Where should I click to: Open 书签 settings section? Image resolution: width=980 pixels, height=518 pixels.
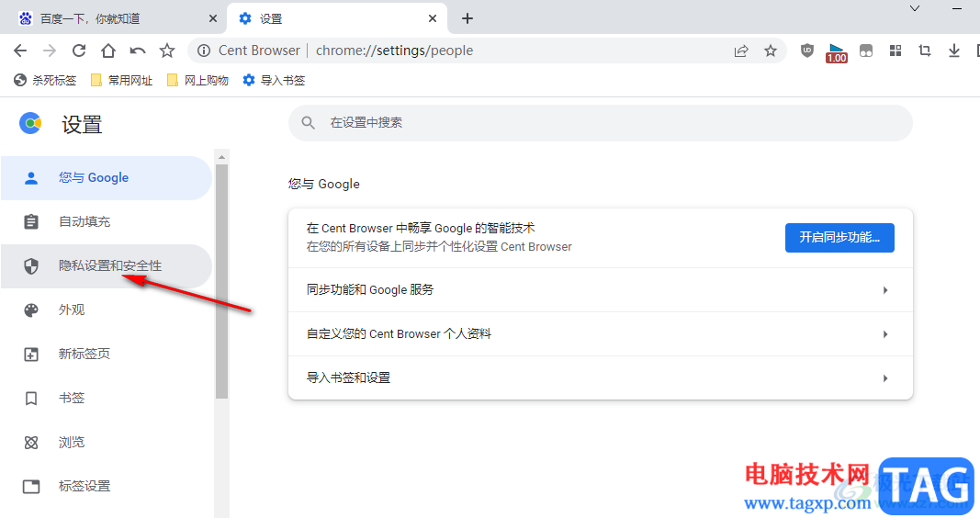point(107,398)
